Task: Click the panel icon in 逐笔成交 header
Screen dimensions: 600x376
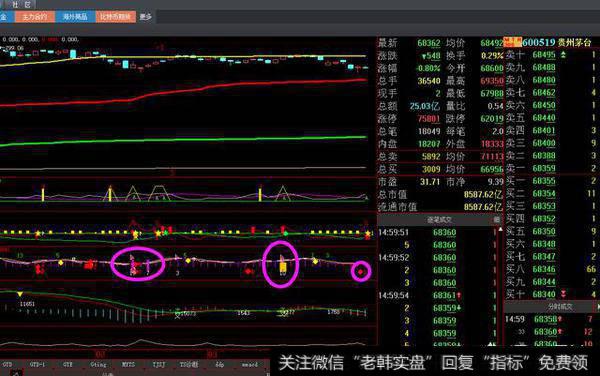Action: pos(496,220)
